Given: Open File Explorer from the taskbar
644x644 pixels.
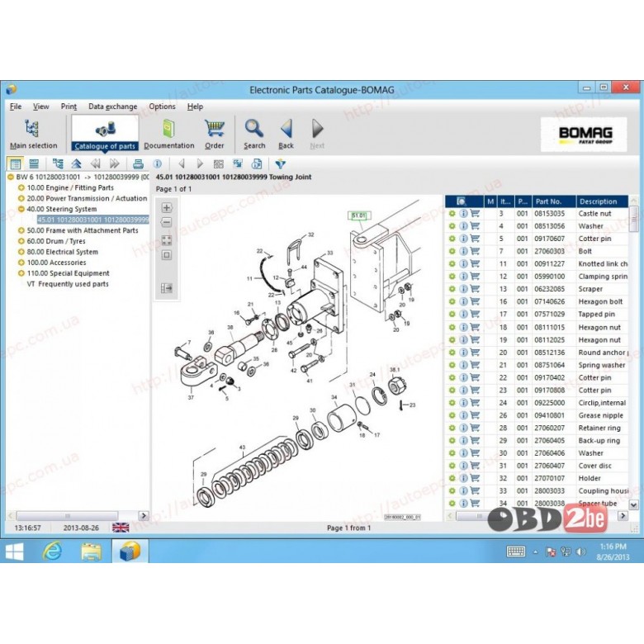Looking at the screenshot, I should click(91, 552).
